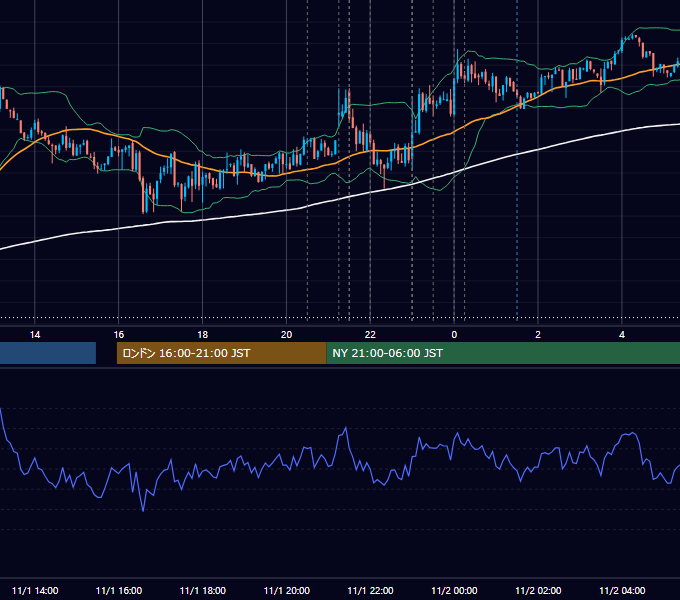This screenshot has width=680, height=600.
Task: Click the 11/1 18:00 date label
Action: [203, 590]
